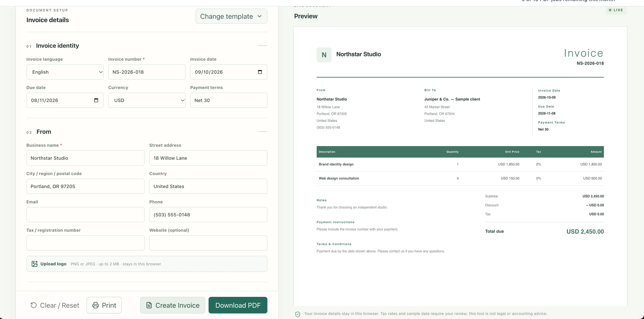Open the Change template dropdown
Viewport: 644px width, 319px height.
pyautogui.click(x=231, y=16)
